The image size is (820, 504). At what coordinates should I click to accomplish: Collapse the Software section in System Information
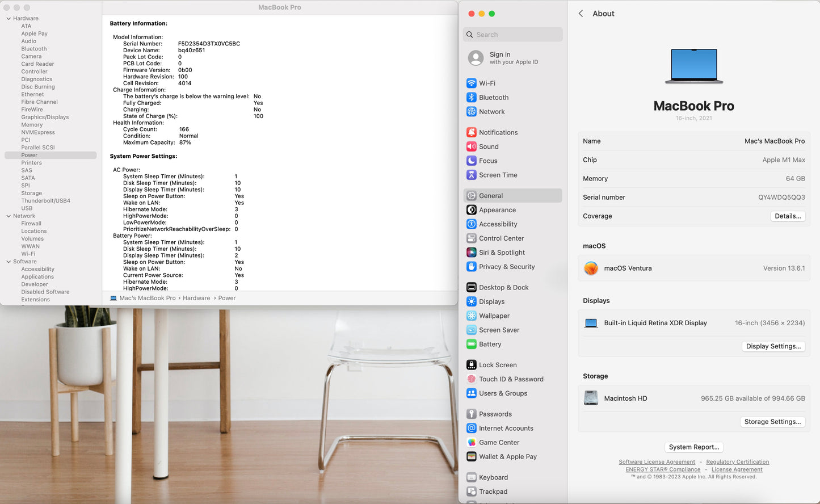[x=9, y=262]
